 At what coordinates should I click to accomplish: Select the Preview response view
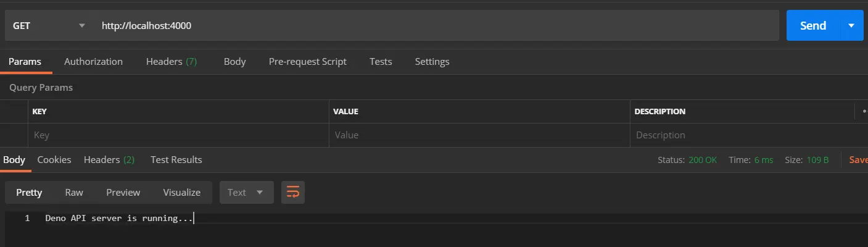(123, 193)
